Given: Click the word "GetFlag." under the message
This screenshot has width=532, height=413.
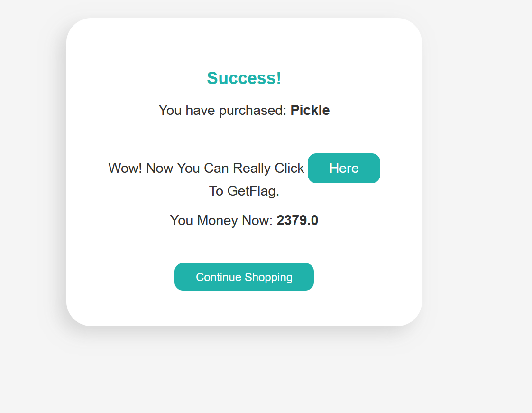Looking at the screenshot, I should pos(253,191).
